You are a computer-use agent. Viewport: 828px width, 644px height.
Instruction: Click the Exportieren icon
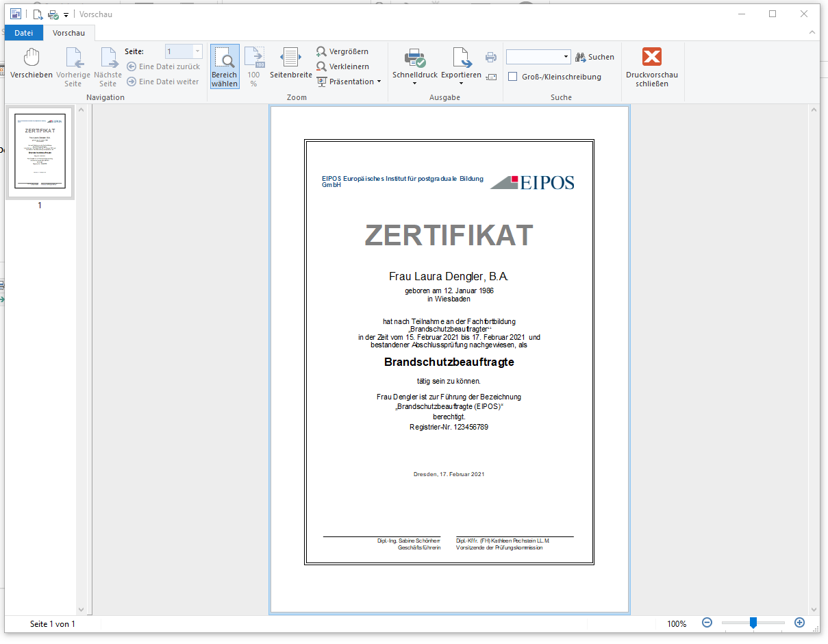461,58
